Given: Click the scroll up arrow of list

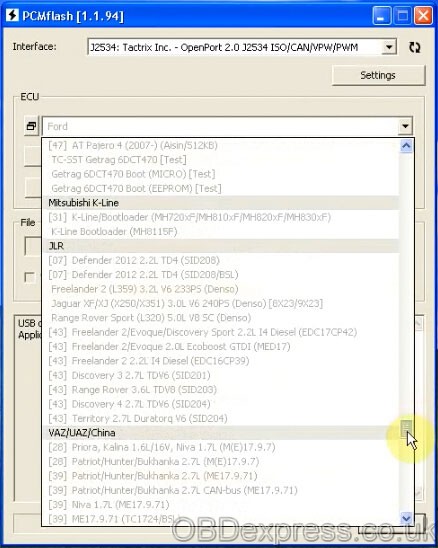Looking at the screenshot, I should click(406, 145).
